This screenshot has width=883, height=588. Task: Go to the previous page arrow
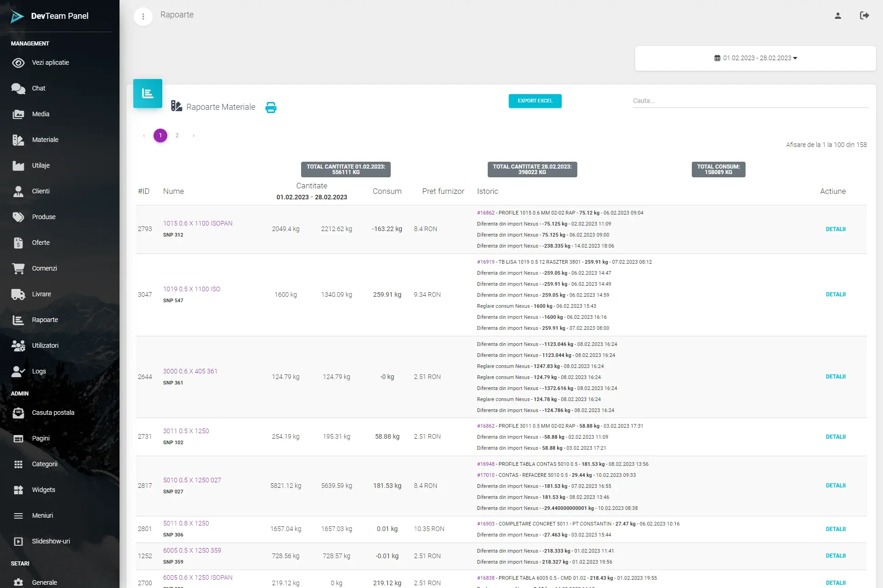pyautogui.click(x=144, y=136)
